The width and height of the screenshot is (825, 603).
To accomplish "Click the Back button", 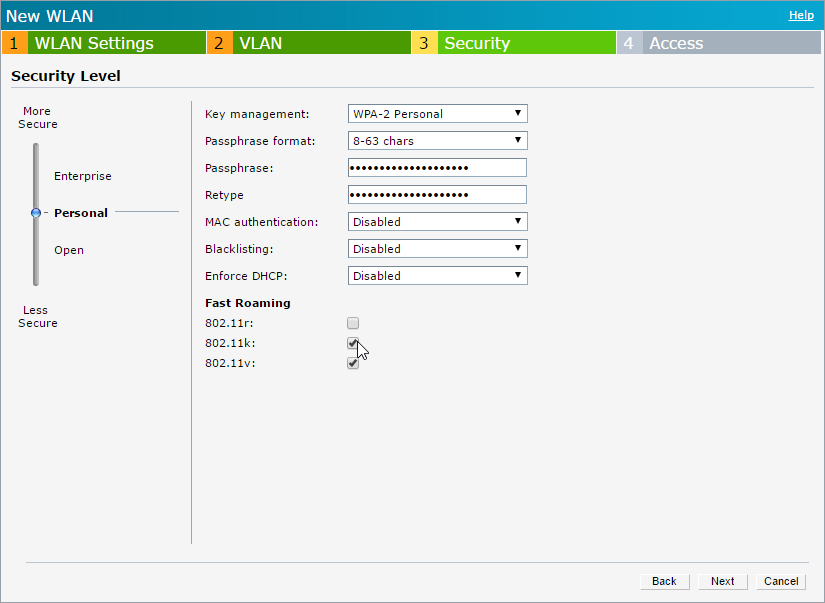I will coord(665,581).
